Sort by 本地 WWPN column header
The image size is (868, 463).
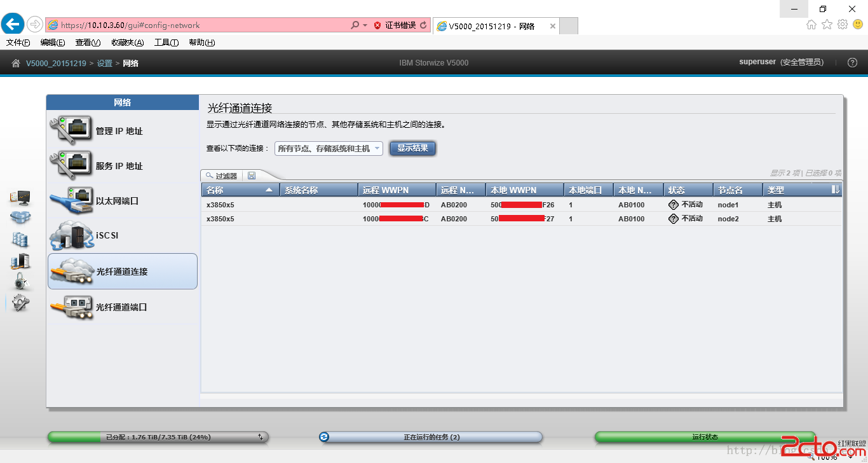click(x=526, y=190)
